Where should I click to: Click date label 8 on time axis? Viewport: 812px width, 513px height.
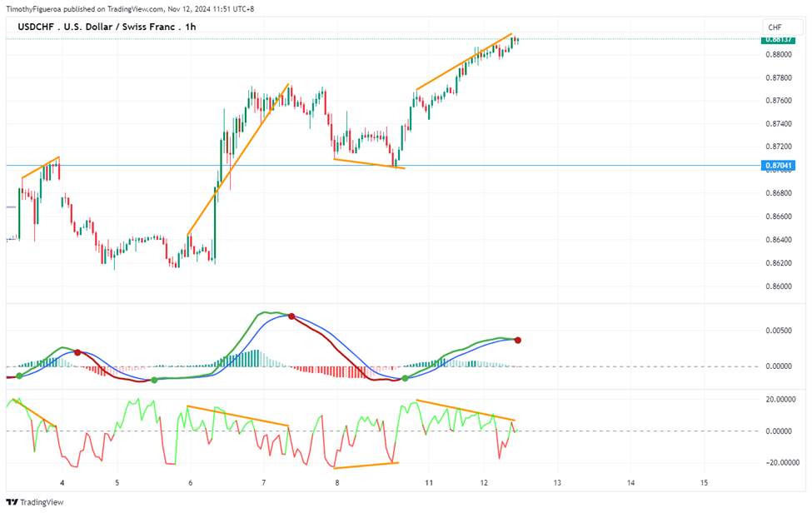[337, 482]
